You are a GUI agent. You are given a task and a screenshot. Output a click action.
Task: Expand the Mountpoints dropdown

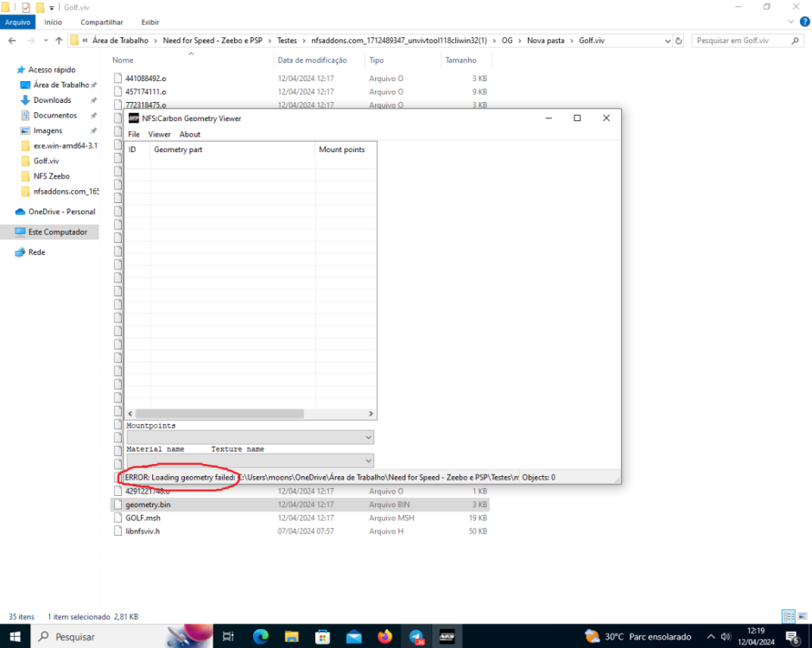(x=369, y=438)
